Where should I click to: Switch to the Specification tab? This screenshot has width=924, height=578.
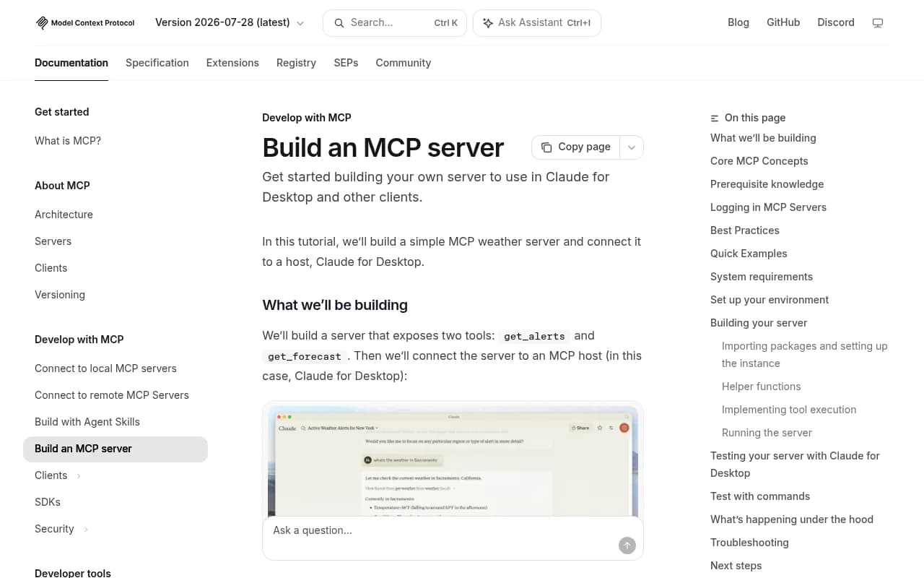(157, 63)
